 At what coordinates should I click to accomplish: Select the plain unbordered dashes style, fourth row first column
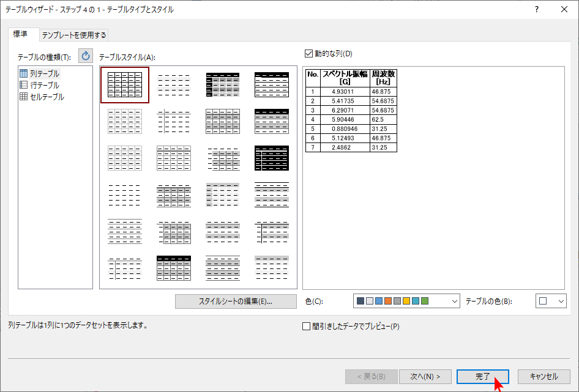[125, 195]
